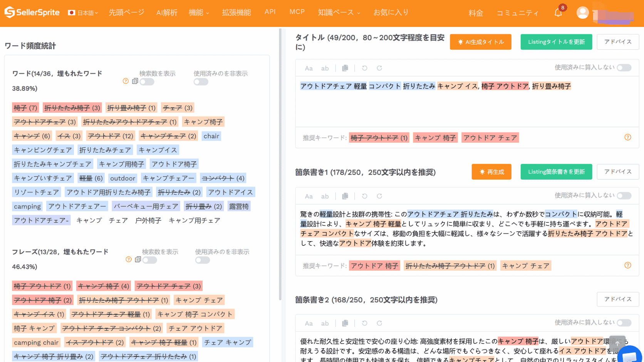Click the ab lowercase icon in the title editor
644x362 pixels.
click(x=325, y=68)
